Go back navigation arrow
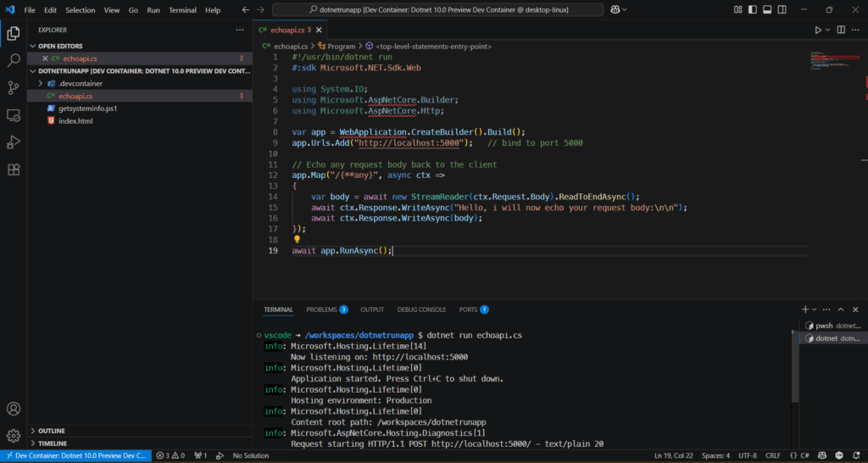 pos(246,10)
